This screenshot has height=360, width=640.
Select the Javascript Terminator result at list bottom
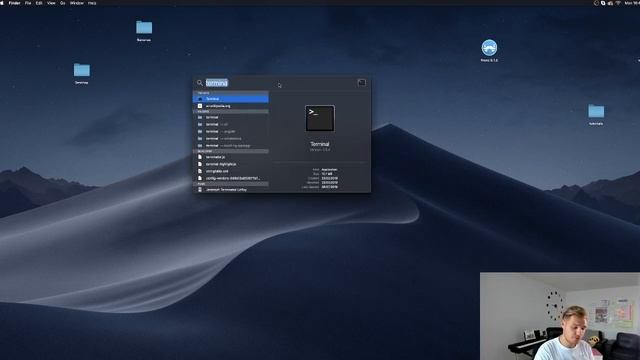pos(231,189)
